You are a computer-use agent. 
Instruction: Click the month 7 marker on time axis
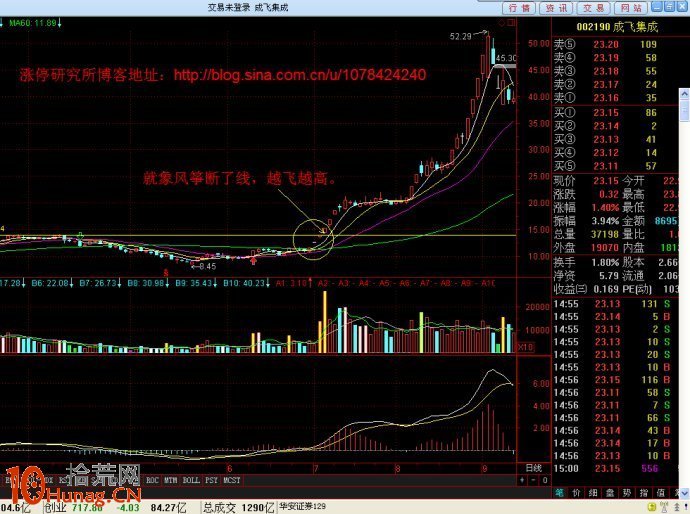point(316,469)
